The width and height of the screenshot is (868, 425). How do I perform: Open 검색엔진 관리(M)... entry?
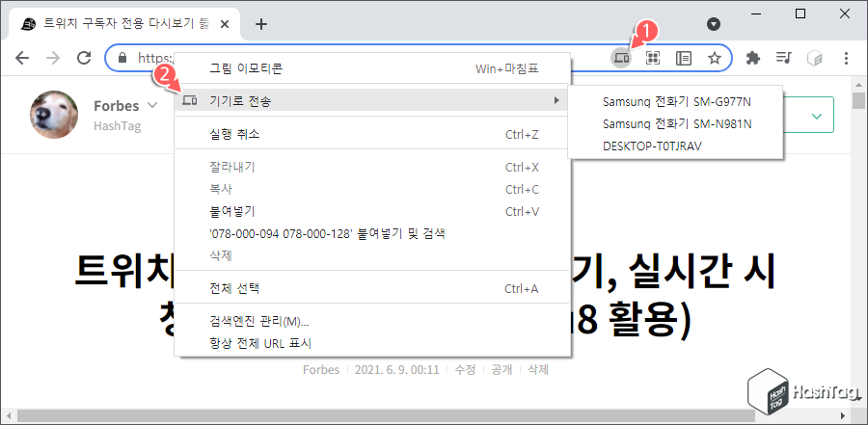[x=372, y=322]
